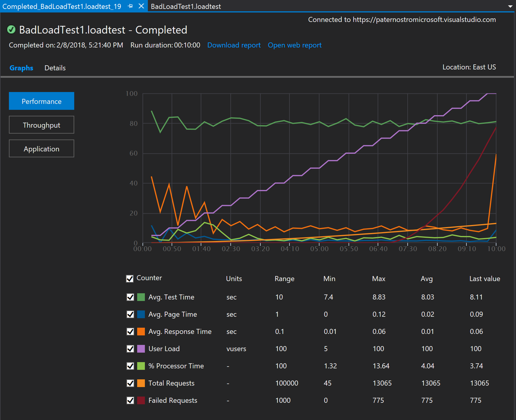The image size is (516, 420).
Task: Click the User Load counter label
Action: point(164,349)
